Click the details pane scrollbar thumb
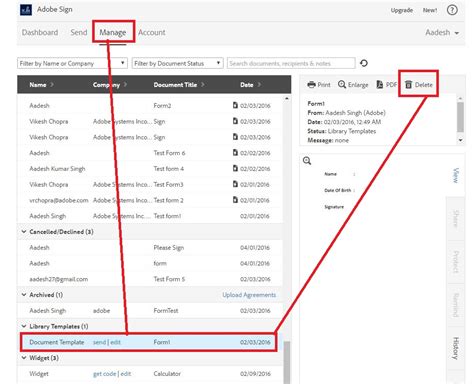 pos(460,117)
